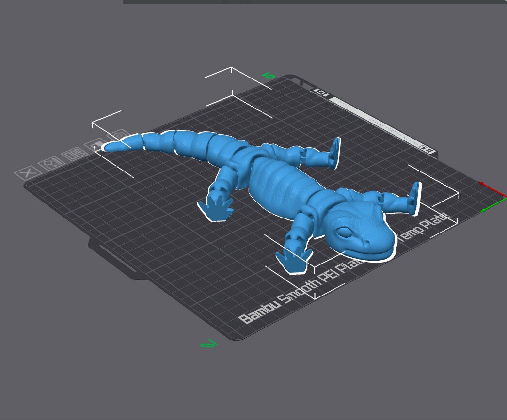The height and width of the screenshot is (420, 507).
Task: Click the Bambu logo marker on the plate's top edge
Action: pos(321,93)
